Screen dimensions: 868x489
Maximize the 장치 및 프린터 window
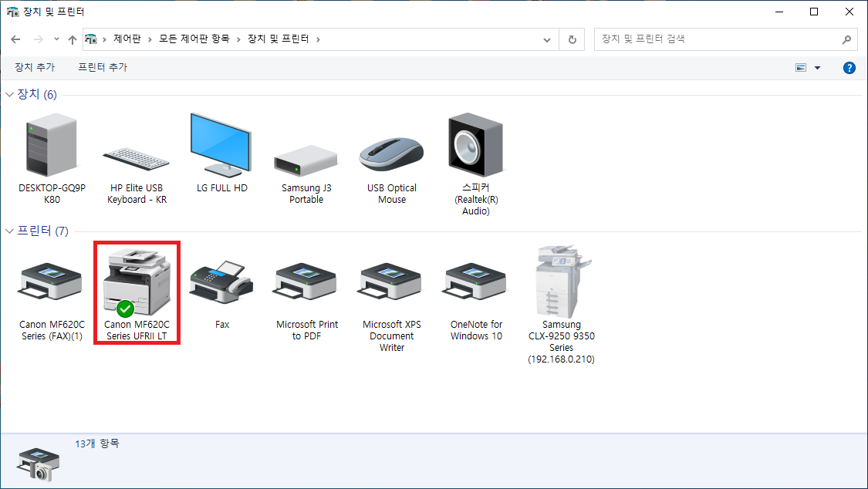814,12
